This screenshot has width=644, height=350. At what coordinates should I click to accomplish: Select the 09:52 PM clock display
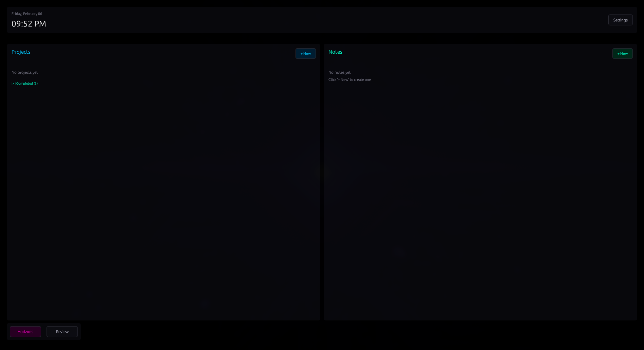(x=29, y=24)
